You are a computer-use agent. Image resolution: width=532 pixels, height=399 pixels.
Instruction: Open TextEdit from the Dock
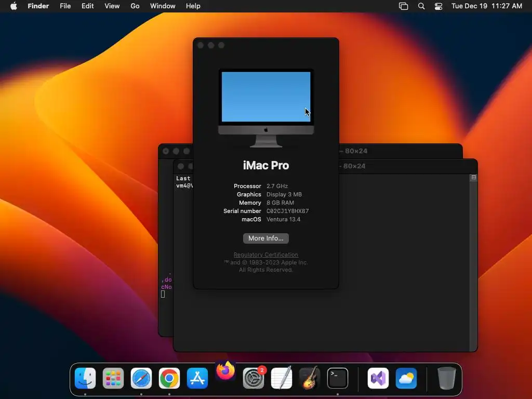pyautogui.click(x=282, y=378)
